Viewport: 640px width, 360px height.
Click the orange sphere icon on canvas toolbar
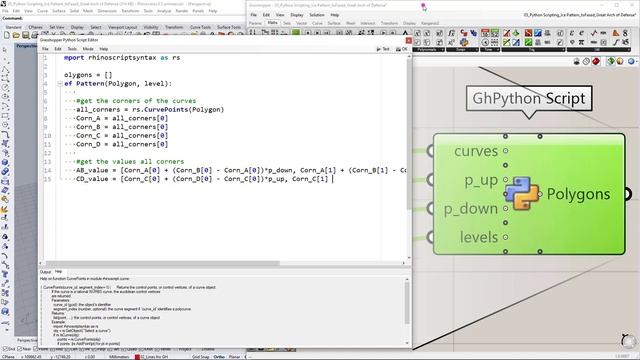click(620, 61)
